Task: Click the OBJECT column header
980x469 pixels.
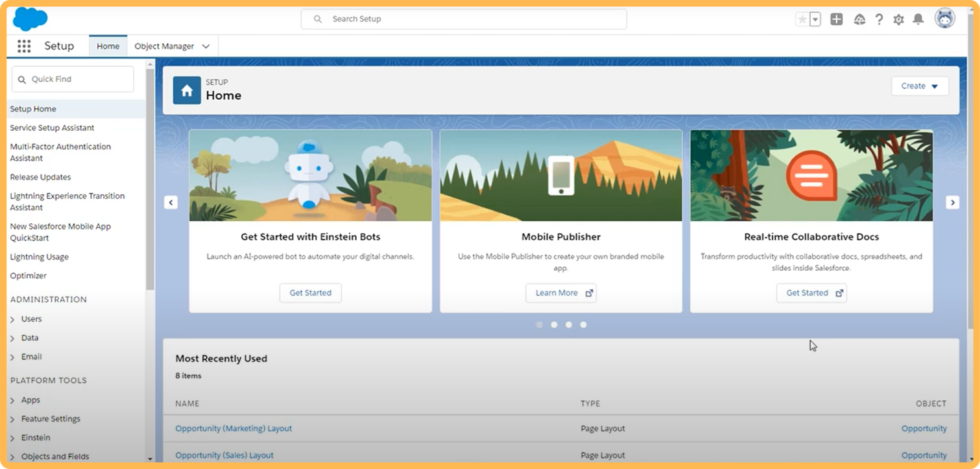Action: pos(931,404)
